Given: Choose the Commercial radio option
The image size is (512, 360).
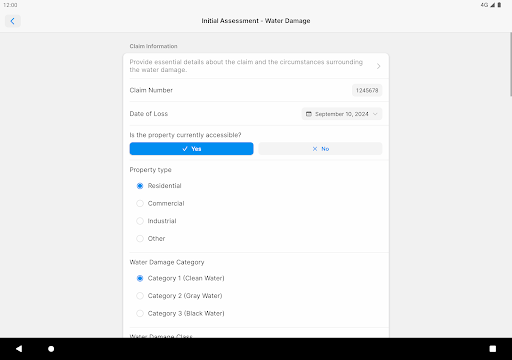Looking at the screenshot, I should (140, 203).
